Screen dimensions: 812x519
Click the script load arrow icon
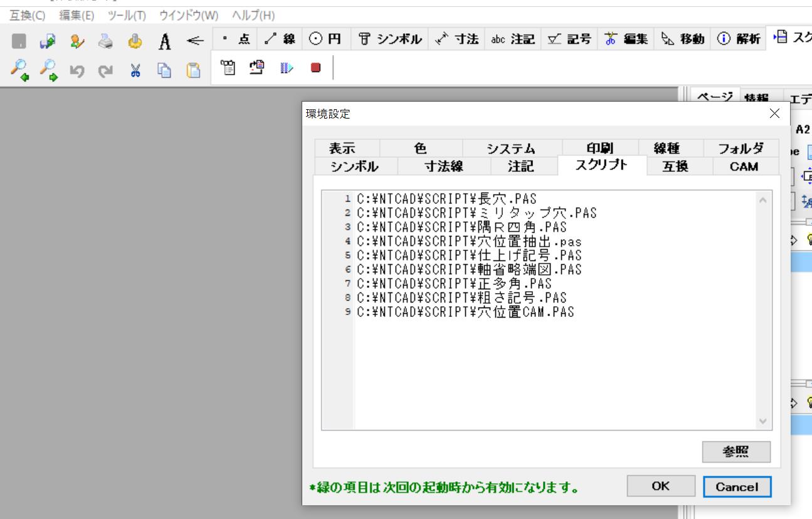[x=256, y=67]
